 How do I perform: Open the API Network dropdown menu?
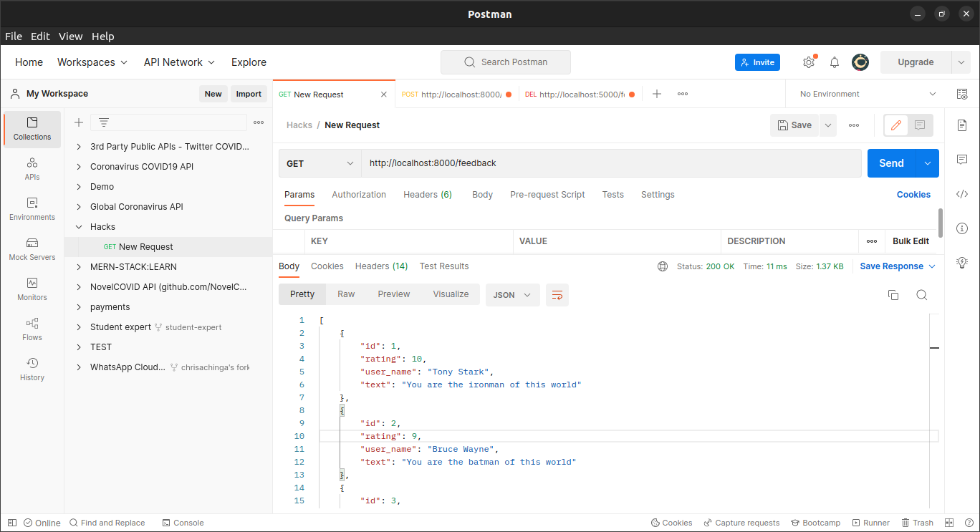(x=179, y=62)
